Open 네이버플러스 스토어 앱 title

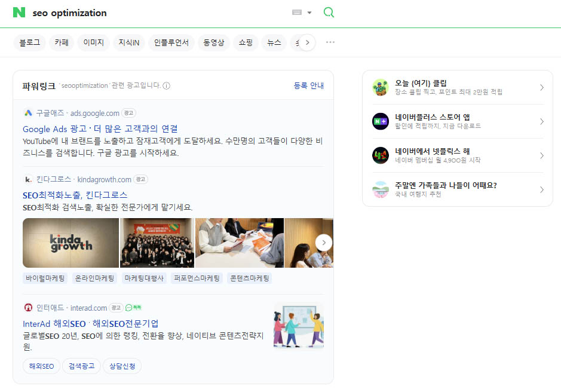point(432,117)
